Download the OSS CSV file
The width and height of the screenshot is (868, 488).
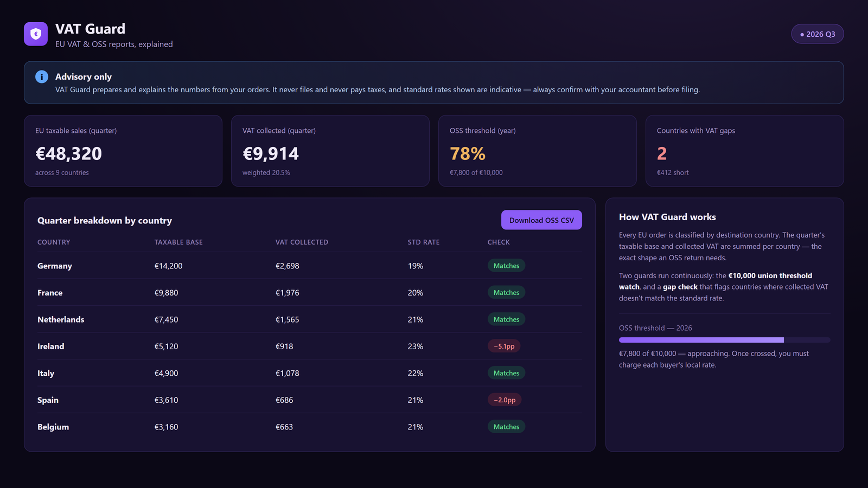pos(541,220)
